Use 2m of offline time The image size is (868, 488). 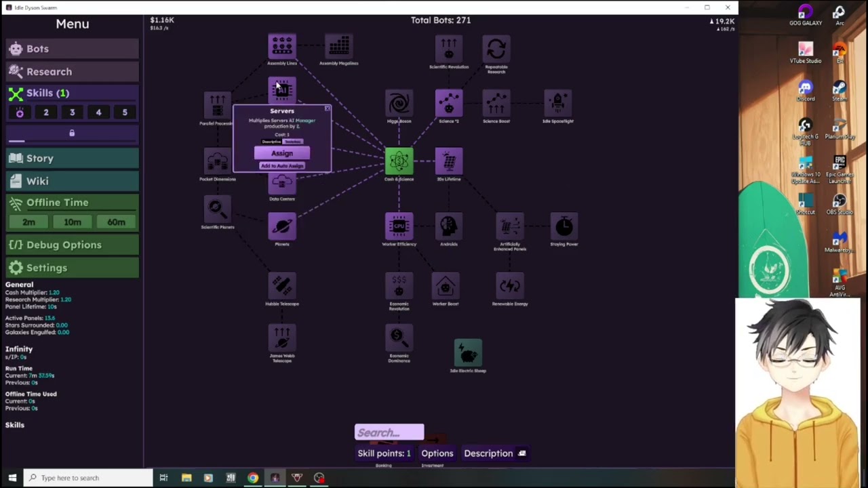(x=28, y=222)
